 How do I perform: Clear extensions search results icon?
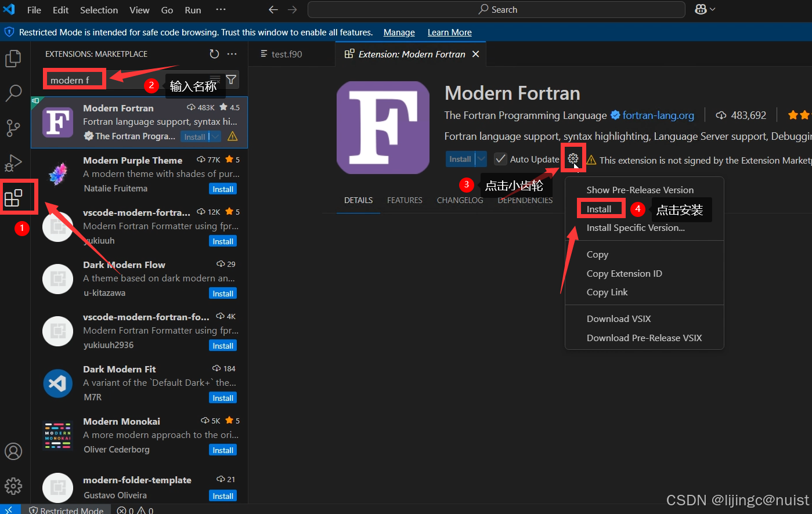click(x=215, y=79)
